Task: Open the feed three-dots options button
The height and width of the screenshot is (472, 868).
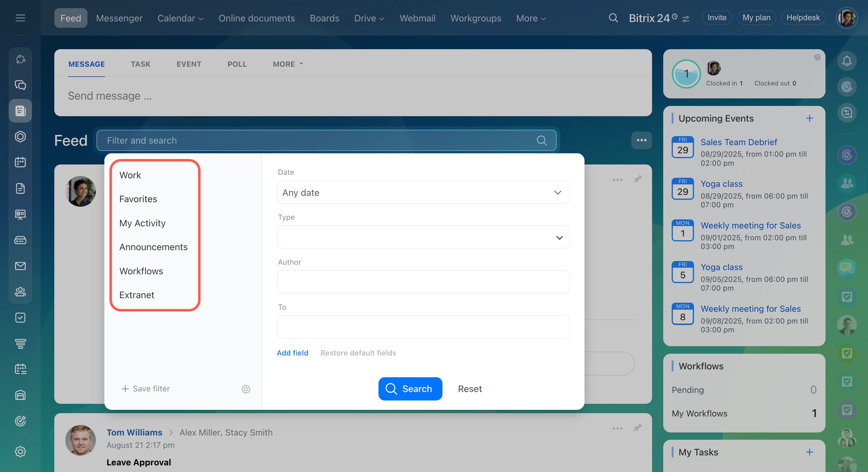Action: click(641, 140)
